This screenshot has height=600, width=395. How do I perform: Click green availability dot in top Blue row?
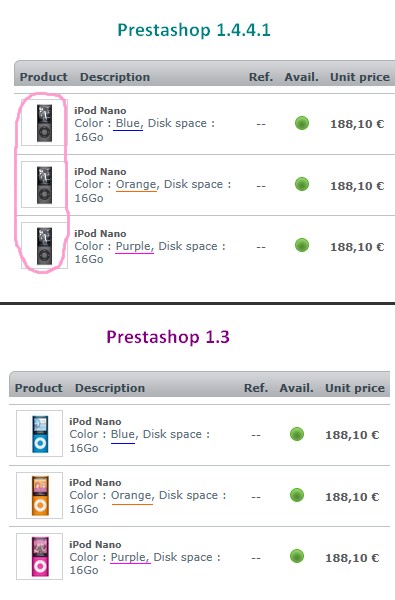302,123
